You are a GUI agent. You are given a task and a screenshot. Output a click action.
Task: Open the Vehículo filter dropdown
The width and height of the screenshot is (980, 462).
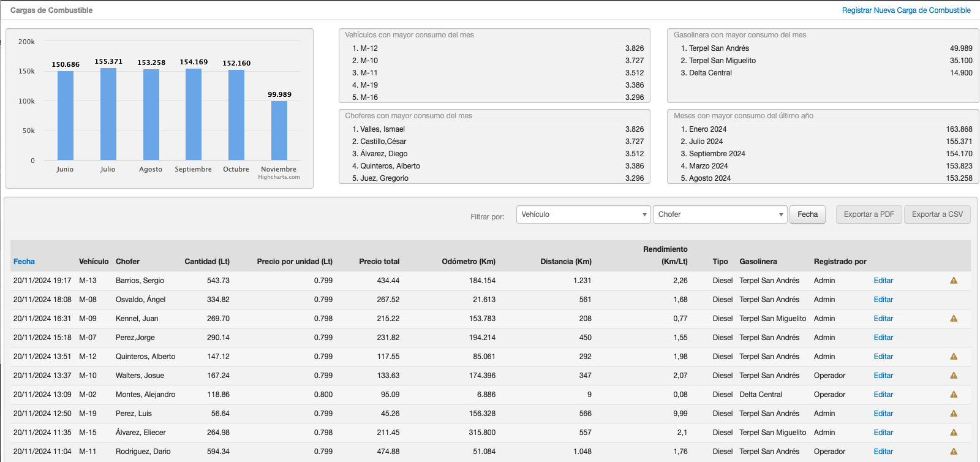click(583, 214)
